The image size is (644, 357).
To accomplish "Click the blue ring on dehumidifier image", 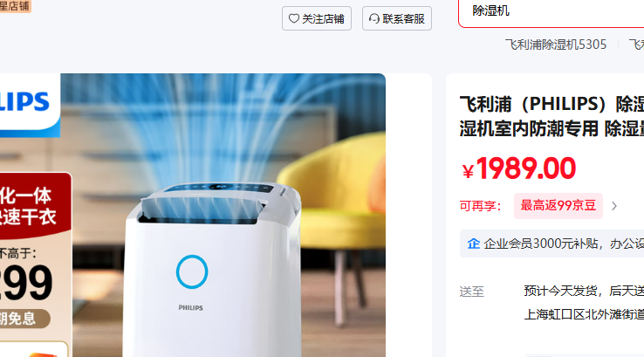I will (x=192, y=271).
